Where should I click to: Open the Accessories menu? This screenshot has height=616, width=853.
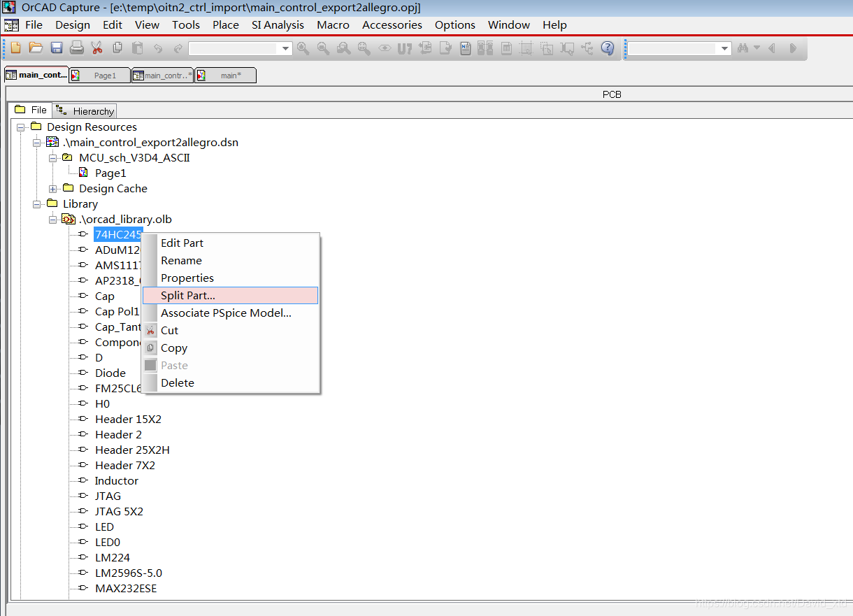click(x=392, y=24)
